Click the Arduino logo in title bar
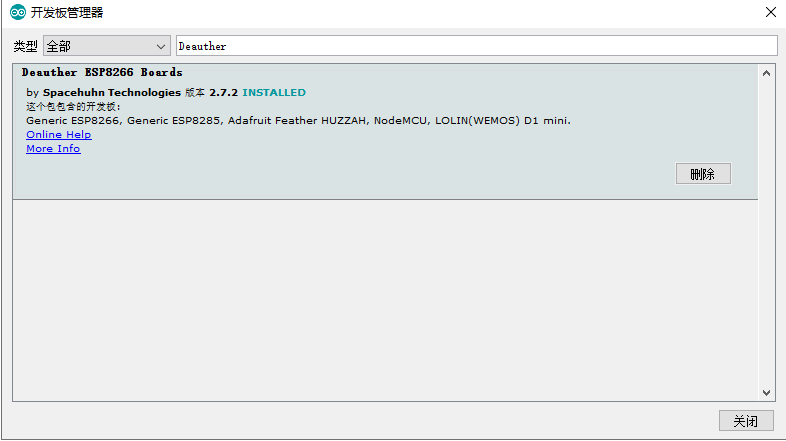This screenshot has width=786, height=441. click(17, 13)
